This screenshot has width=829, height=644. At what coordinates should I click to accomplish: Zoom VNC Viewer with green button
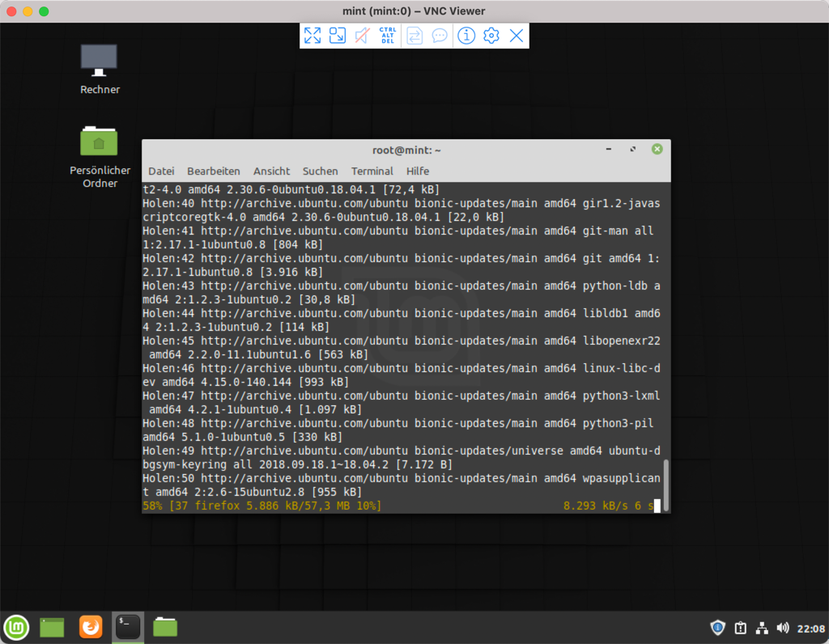[44, 11]
